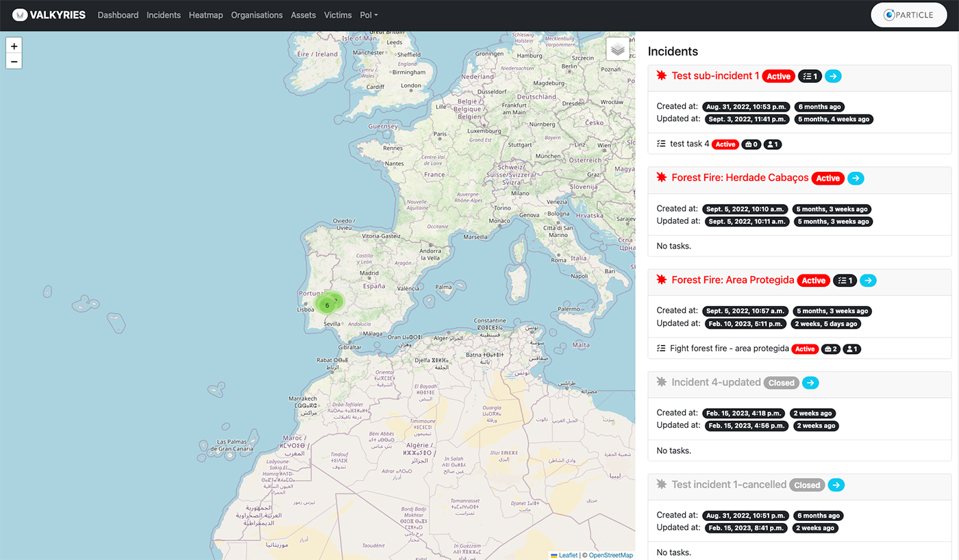Expand the Pol user dropdown
The height and width of the screenshot is (560, 959).
pos(369,15)
